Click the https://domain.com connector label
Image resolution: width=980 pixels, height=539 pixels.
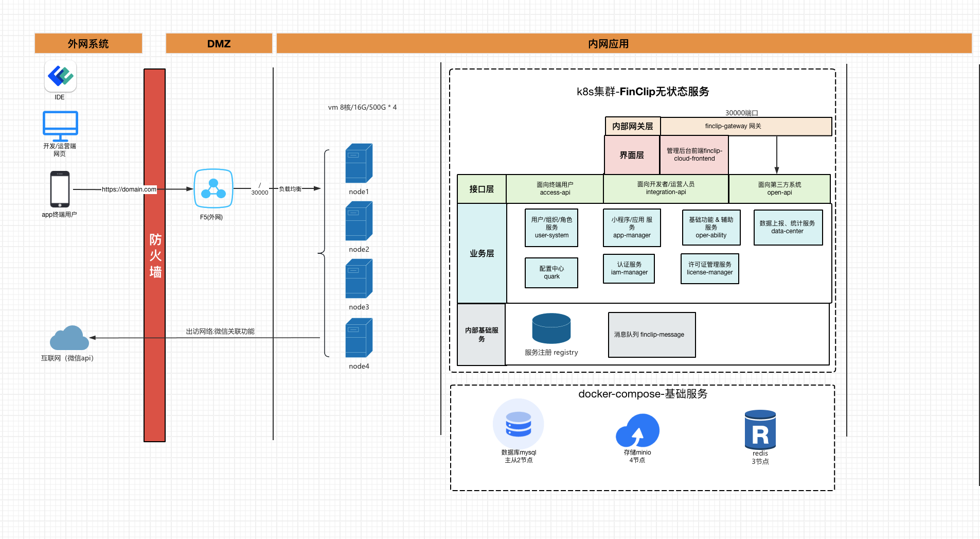[129, 189]
